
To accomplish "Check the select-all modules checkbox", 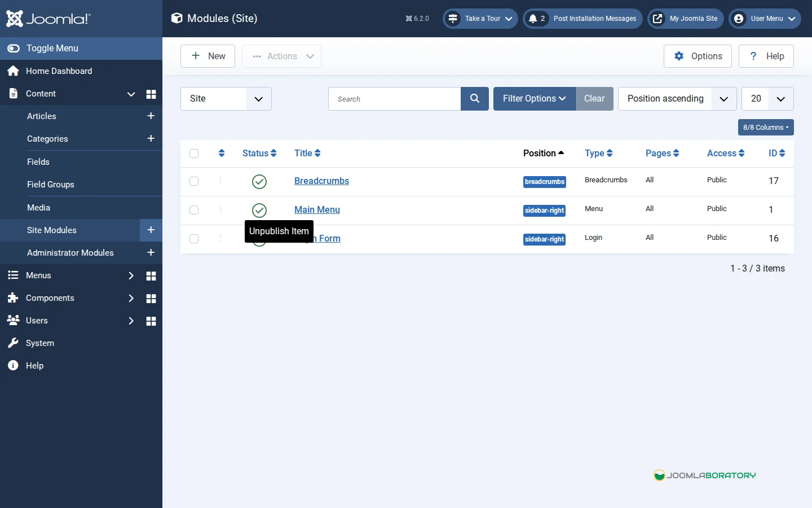I will (194, 154).
